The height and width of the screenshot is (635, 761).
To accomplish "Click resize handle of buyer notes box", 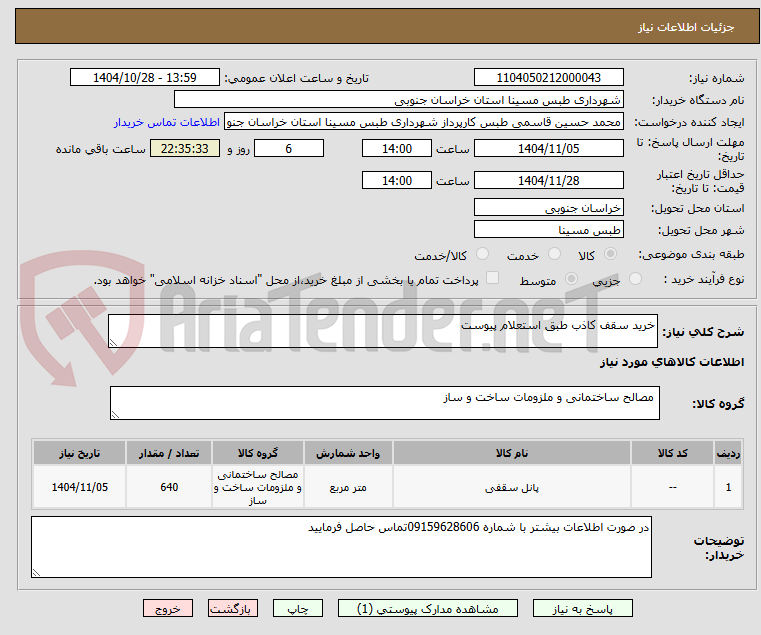I will [36, 572].
